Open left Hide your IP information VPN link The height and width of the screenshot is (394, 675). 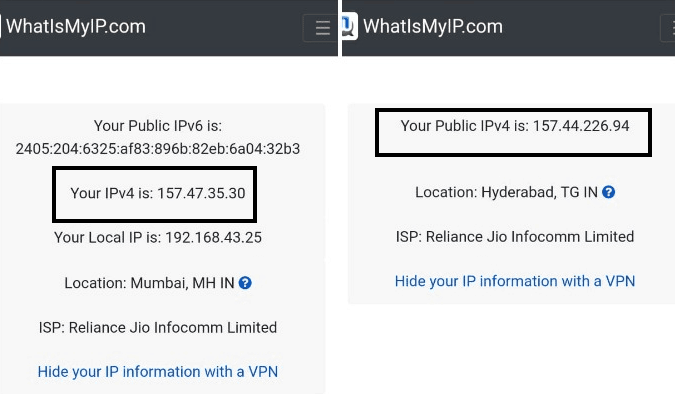pyautogui.click(x=158, y=372)
